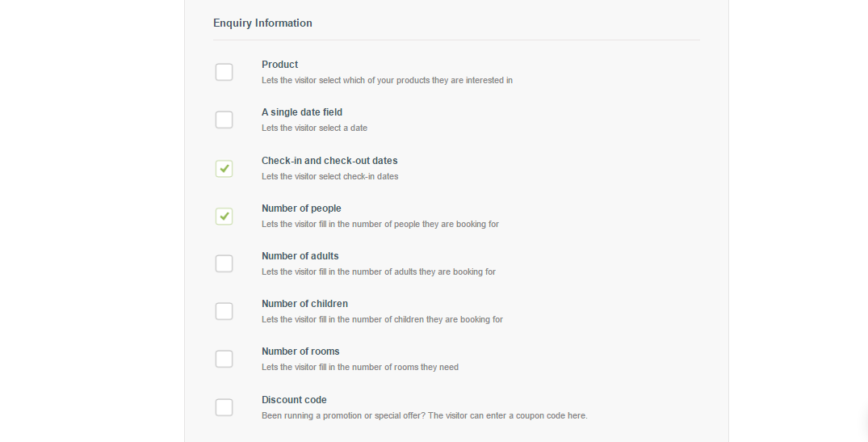Click the "Number of children" label
Image resolution: width=868 pixels, height=442 pixels.
coord(304,304)
